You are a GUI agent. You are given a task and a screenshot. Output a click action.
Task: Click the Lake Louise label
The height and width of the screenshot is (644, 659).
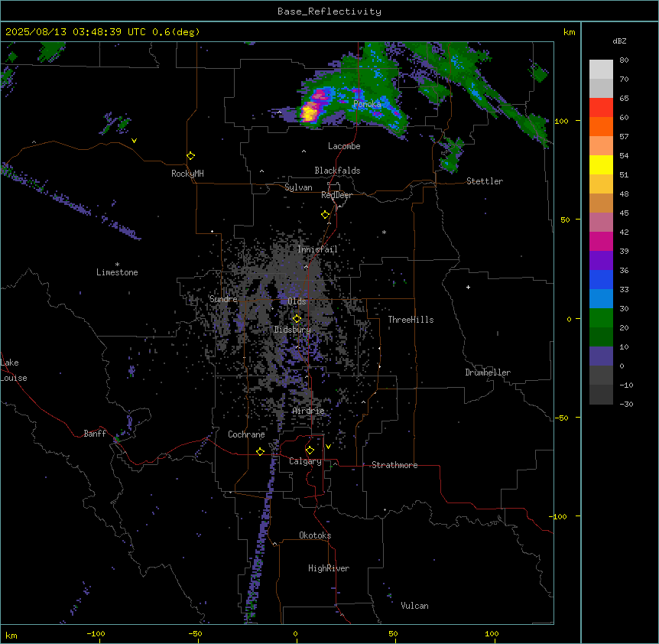(x=14, y=370)
